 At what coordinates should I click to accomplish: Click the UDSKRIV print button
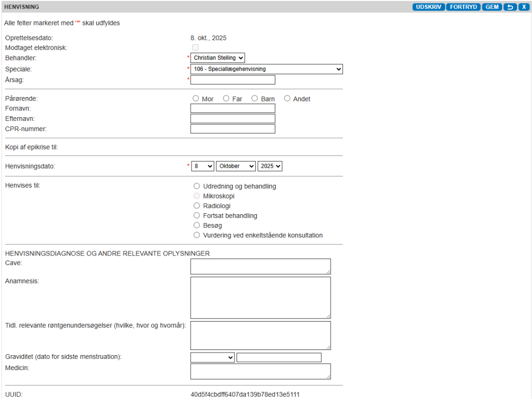pyautogui.click(x=428, y=7)
